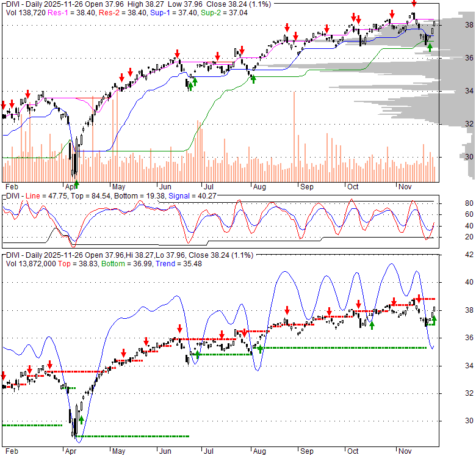Screen dimensions: 476x455
Task: Click the 32 price level on top chart axis
Action: (x=469, y=124)
